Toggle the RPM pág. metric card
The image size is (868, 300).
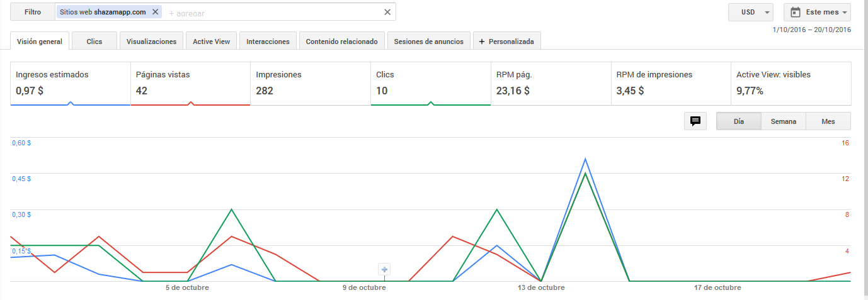[x=551, y=83]
